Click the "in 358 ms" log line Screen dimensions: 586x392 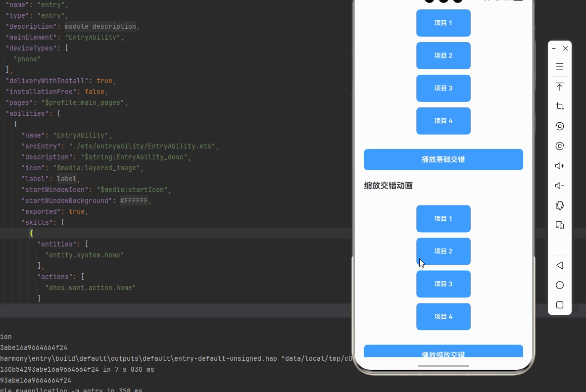(x=71, y=390)
